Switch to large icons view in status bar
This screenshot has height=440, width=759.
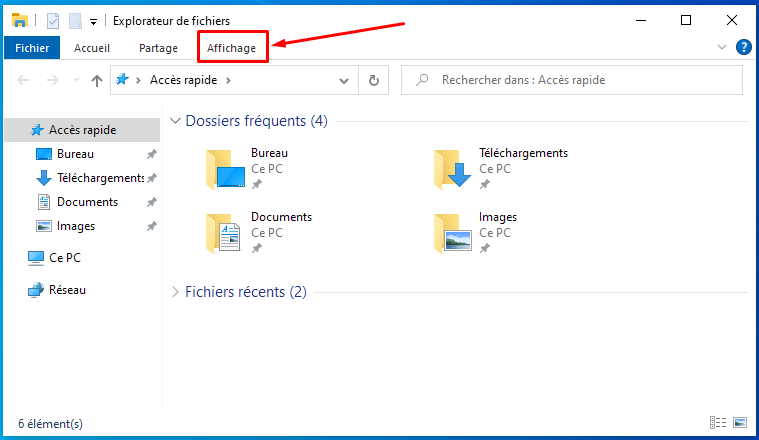pos(740,423)
